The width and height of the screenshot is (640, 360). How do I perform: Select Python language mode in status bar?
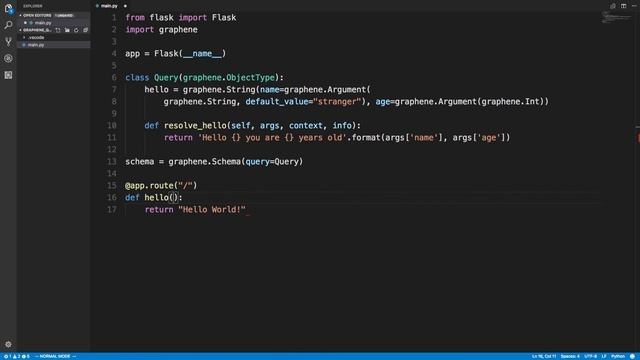pyautogui.click(x=618, y=356)
